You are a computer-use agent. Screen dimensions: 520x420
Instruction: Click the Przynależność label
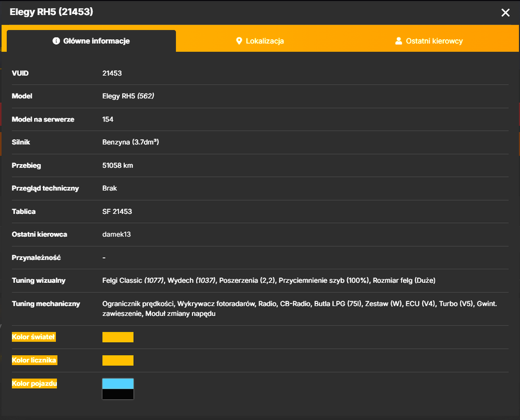tap(36, 258)
